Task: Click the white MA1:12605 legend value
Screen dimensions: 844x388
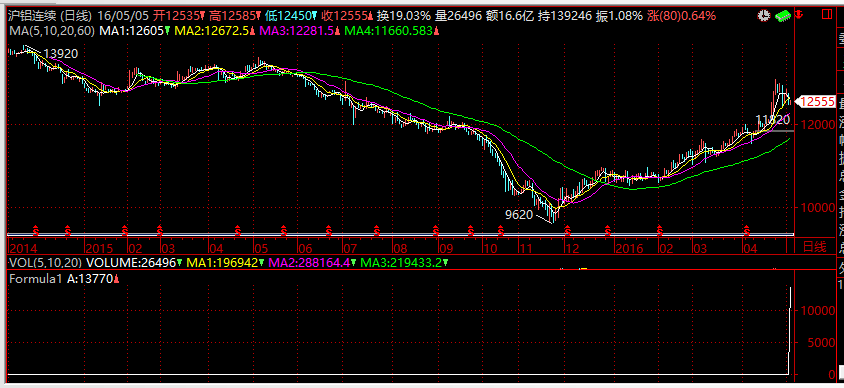Action: (x=131, y=31)
